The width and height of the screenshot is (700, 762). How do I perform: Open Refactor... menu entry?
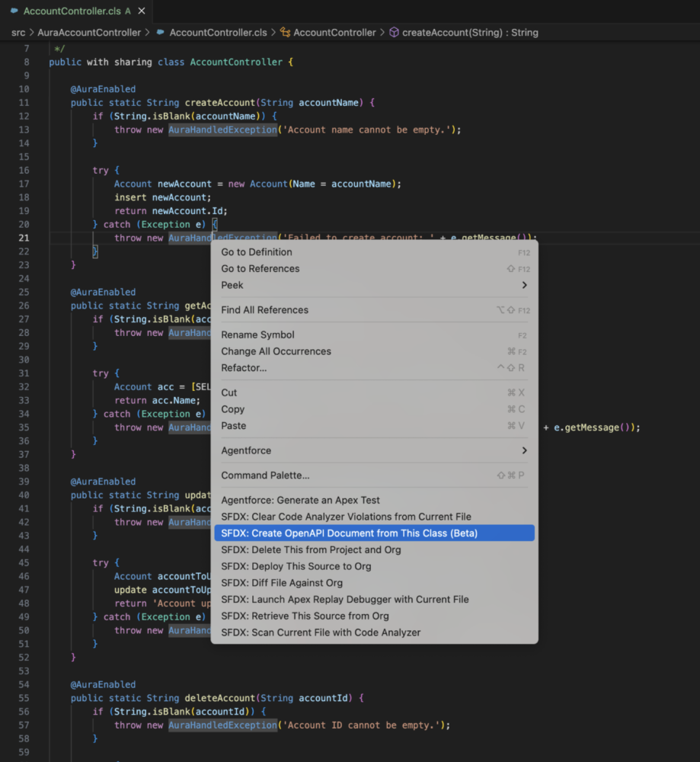(x=375, y=368)
